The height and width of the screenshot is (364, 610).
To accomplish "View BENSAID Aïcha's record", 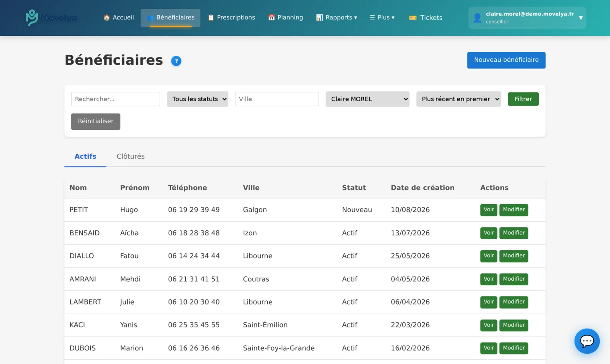I will (x=489, y=233).
